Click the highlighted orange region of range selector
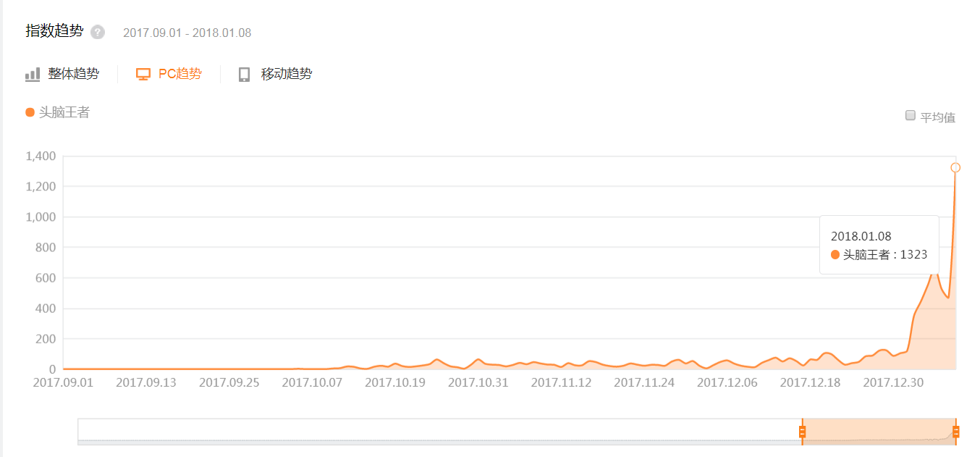The height and width of the screenshot is (457, 980). pos(879,432)
